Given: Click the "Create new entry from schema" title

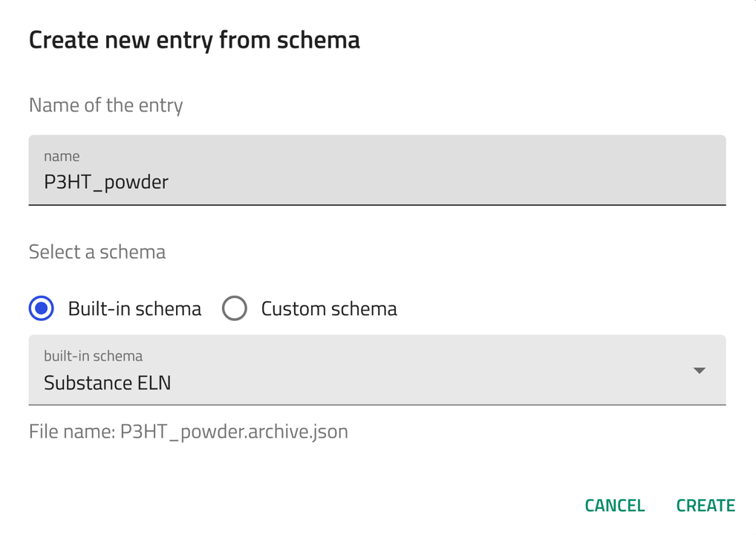Looking at the screenshot, I should click(195, 40).
